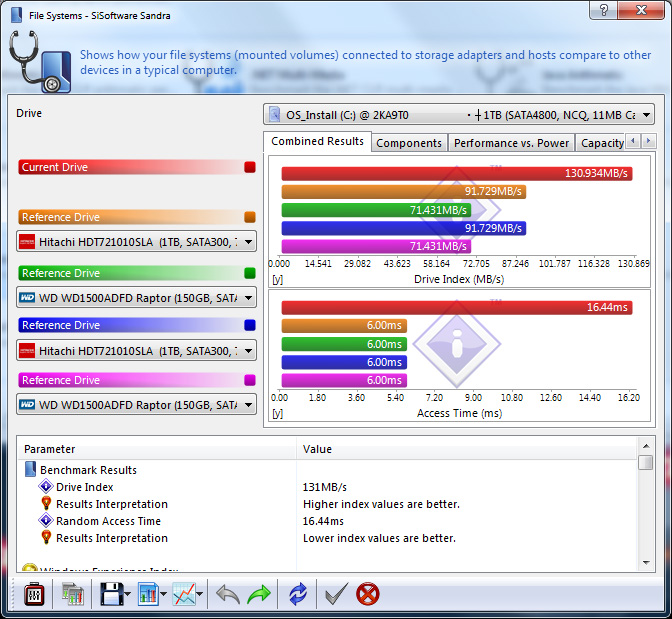This screenshot has height=619, width=672.
Task: Open the magenta reference WD Raptor dropdown
Action: (x=137, y=405)
